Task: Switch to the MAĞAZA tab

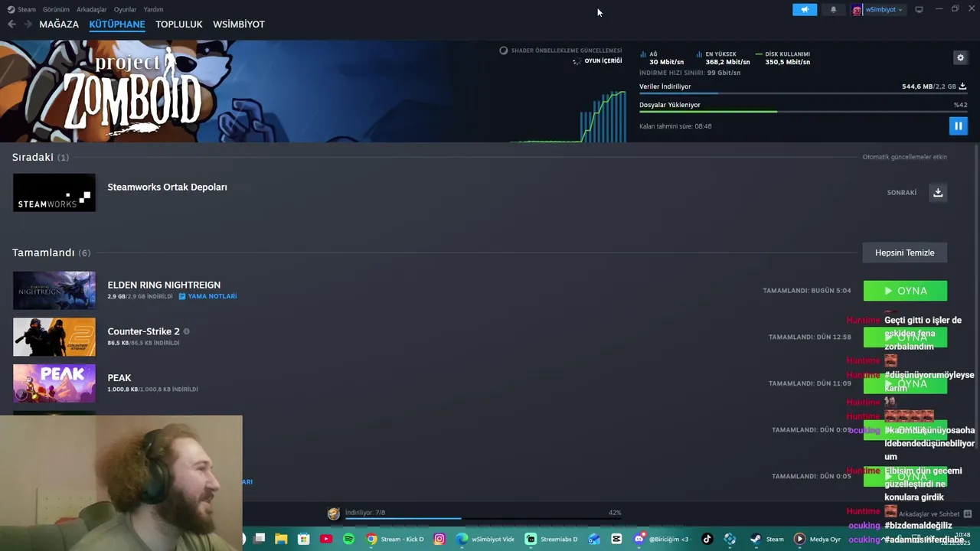Action: [59, 24]
